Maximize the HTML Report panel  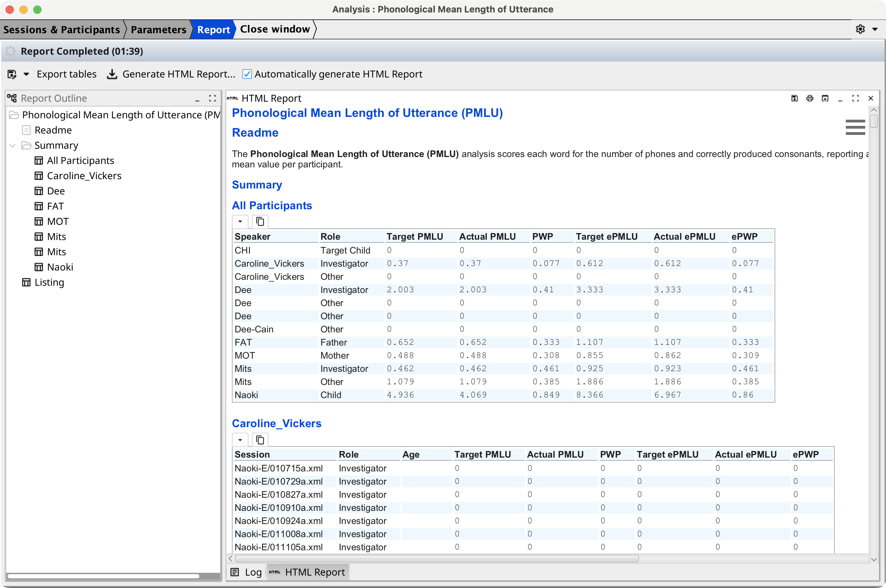856,98
